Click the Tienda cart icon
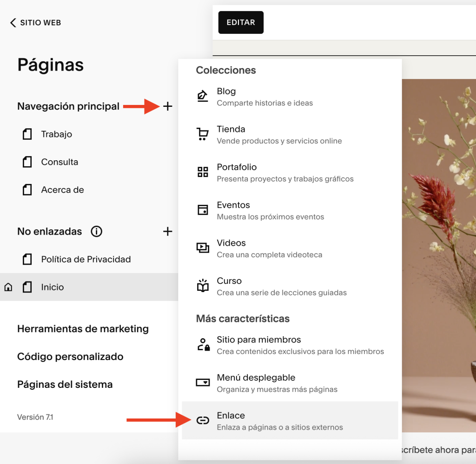Image resolution: width=476 pixels, height=464 pixels. click(203, 134)
